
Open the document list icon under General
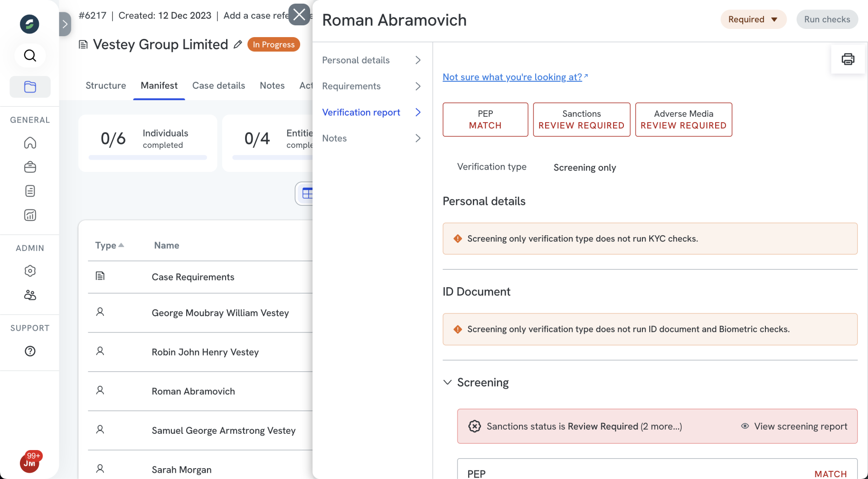30,191
